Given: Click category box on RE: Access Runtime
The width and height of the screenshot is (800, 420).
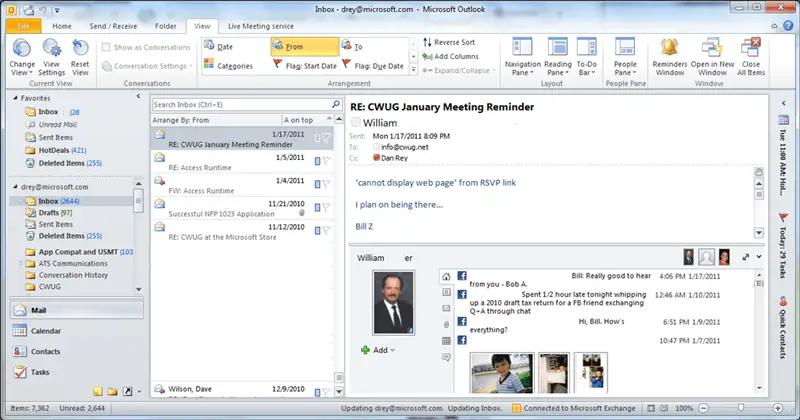Looking at the screenshot, I should 317,161.
